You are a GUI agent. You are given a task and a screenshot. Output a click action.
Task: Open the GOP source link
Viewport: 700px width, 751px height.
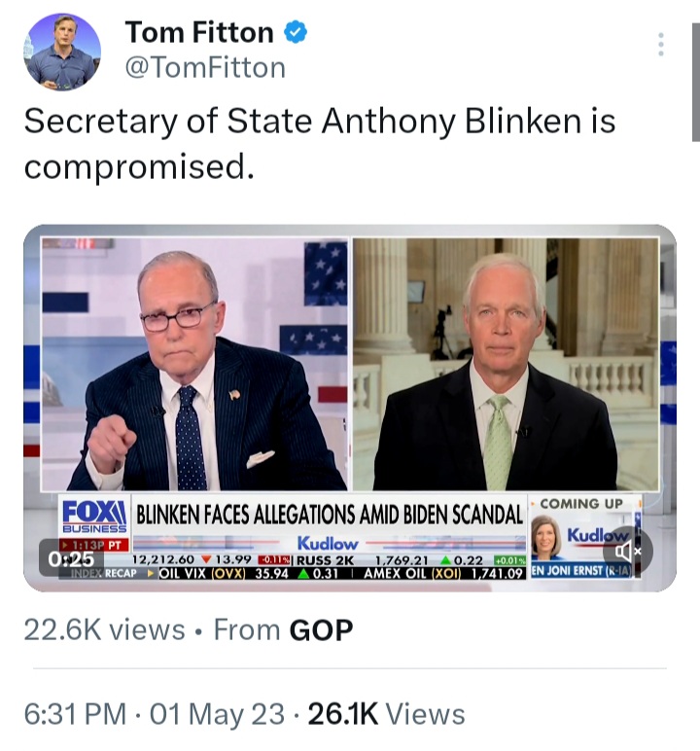321,629
